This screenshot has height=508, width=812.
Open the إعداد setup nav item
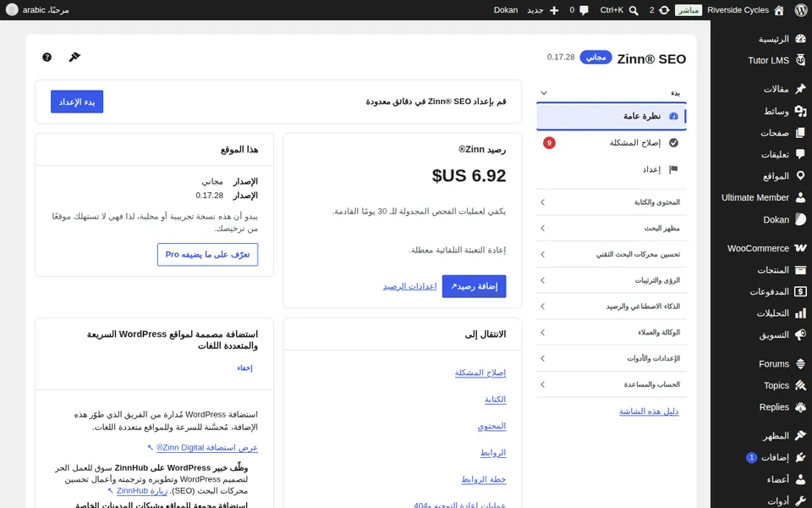[611, 169]
